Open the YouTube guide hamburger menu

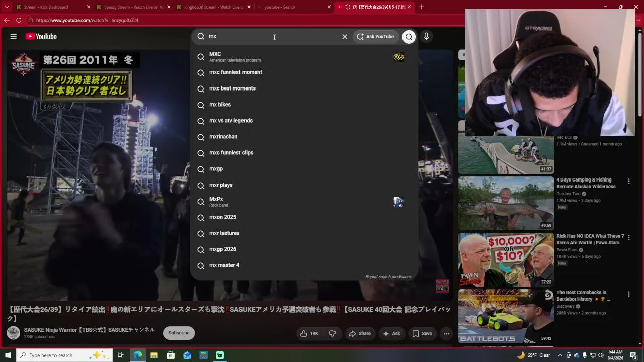click(14, 36)
